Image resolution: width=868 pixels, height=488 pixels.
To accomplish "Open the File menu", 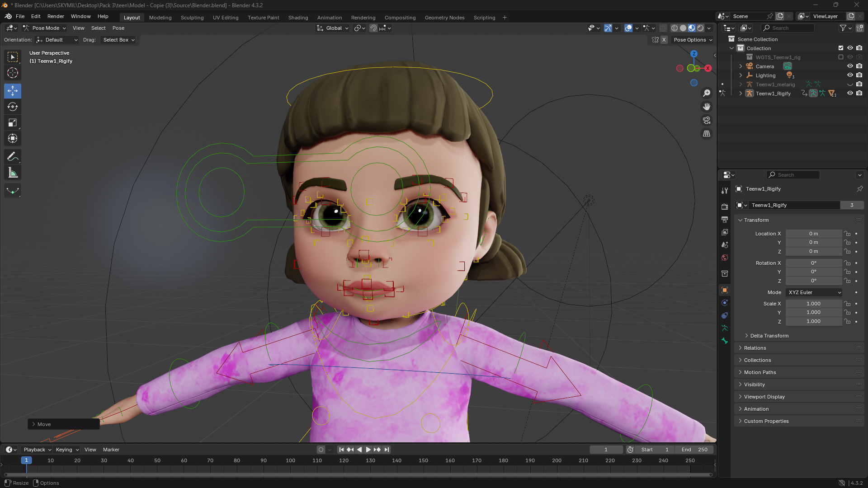I will click(20, 16).
